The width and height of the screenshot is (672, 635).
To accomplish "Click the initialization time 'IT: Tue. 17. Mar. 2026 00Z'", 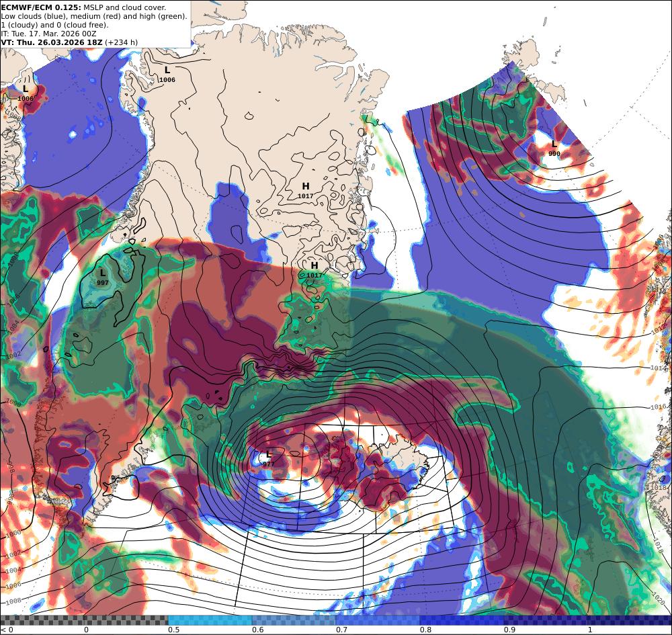I will (x=48, y=34).
